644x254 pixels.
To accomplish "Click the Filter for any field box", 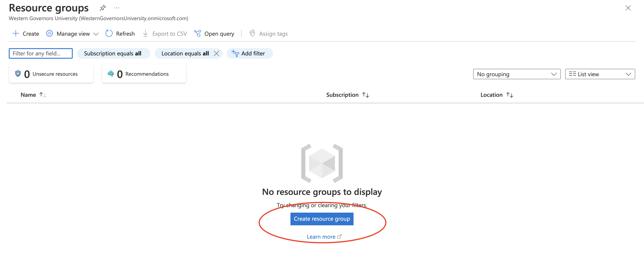I will [x=41, y=53].
